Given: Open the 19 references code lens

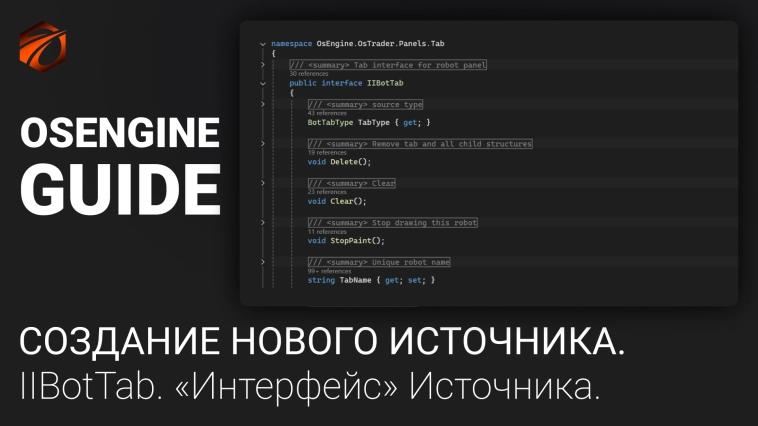Looking at the screenshot, I should pos(327,153).
